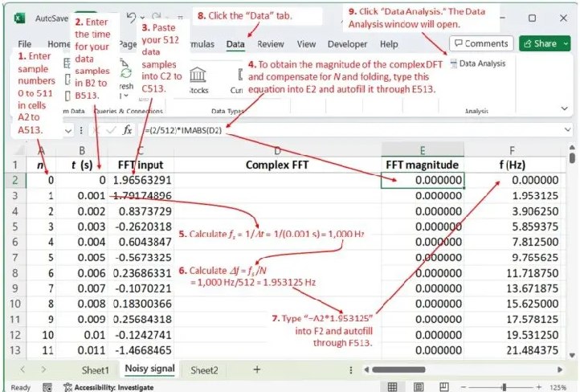Switch to the Sheet2 worksheet tab

(204, 370)
